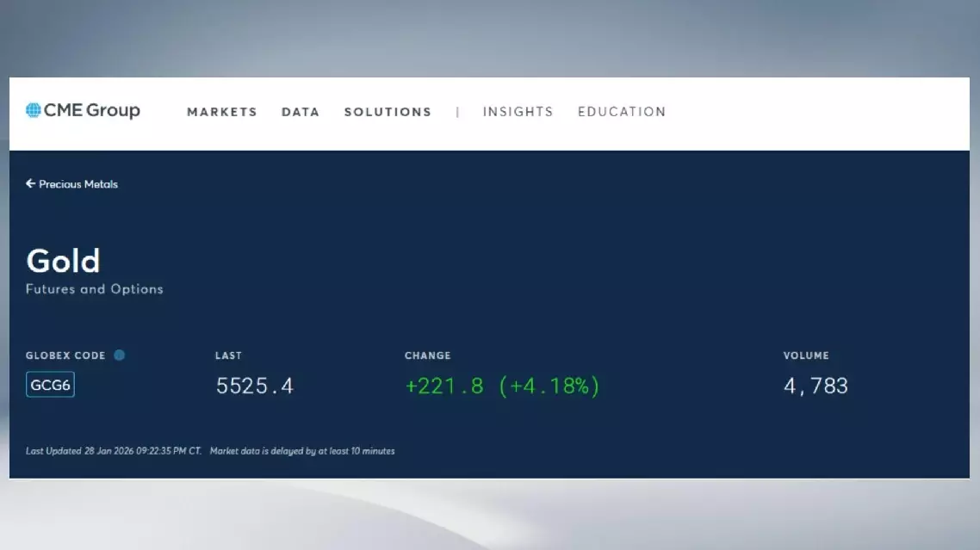The image size is (980, 550).
Task: Click the delayed market data notice
Action: click(302, 451)
